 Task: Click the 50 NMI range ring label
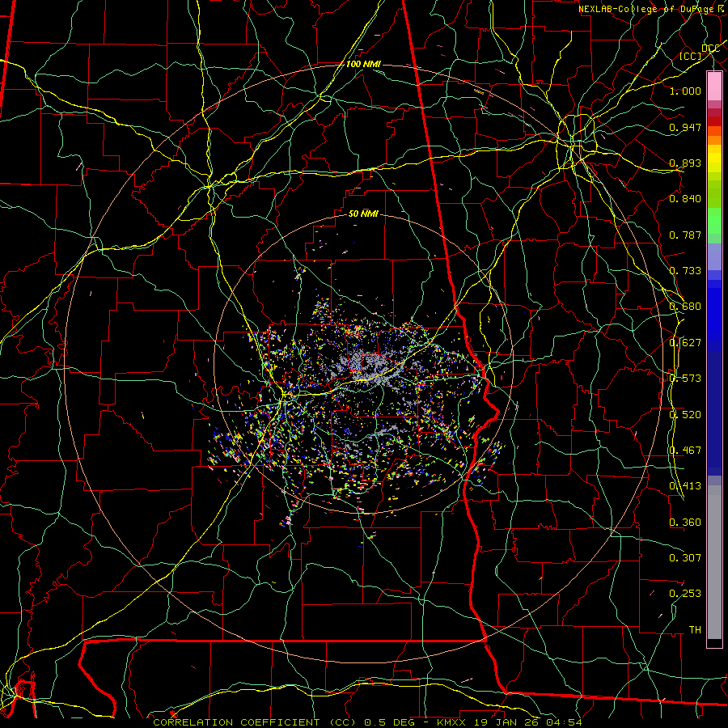pos(363,214)
